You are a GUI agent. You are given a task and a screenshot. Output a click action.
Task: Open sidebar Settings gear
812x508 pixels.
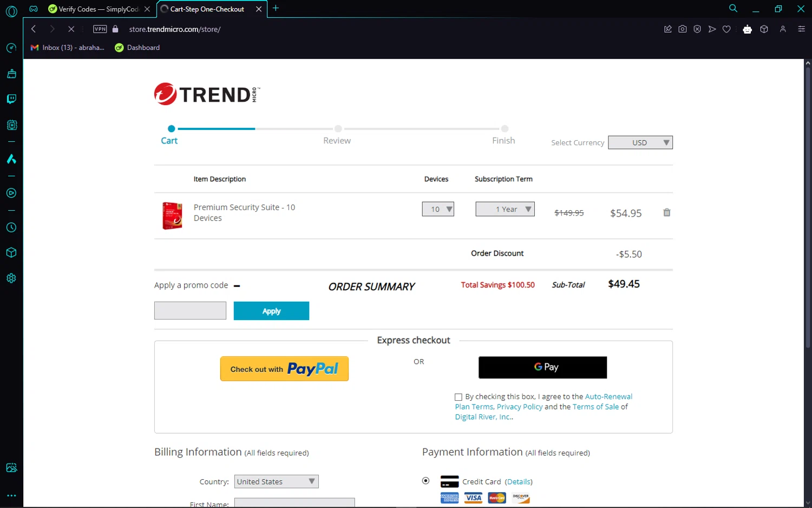[11, 278]
